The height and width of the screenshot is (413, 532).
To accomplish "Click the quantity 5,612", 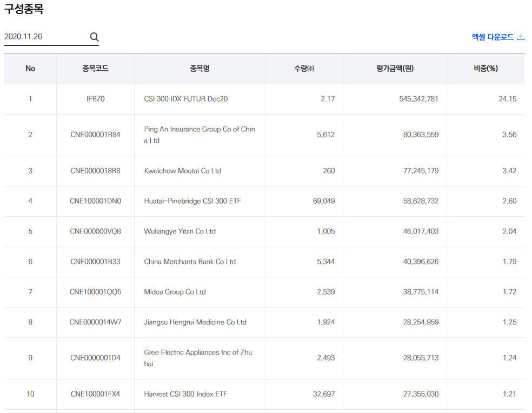I will [325, 135].
